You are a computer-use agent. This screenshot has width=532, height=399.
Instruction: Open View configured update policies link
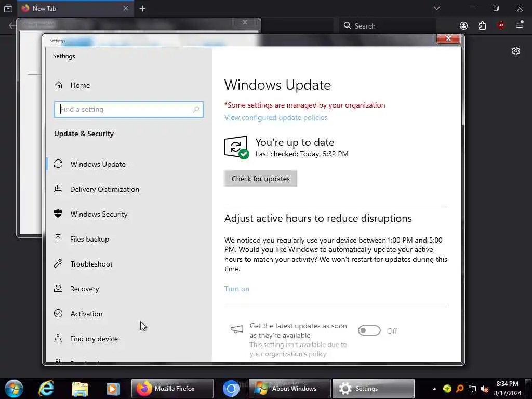tap(276, 117)
